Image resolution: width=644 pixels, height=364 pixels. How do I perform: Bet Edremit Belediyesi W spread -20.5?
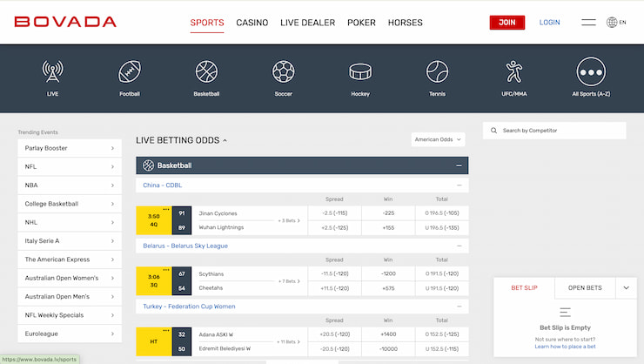(334, 349)
